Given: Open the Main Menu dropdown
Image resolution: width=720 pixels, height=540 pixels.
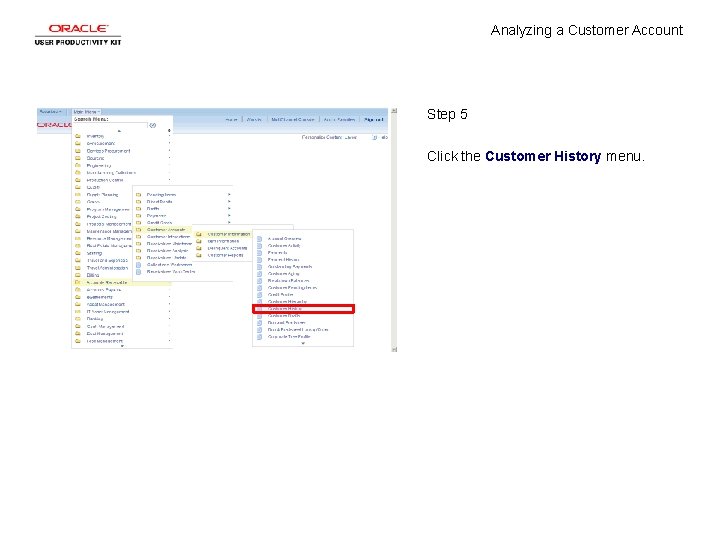Looking at the screenshot, I should click(x=86, y=112).
